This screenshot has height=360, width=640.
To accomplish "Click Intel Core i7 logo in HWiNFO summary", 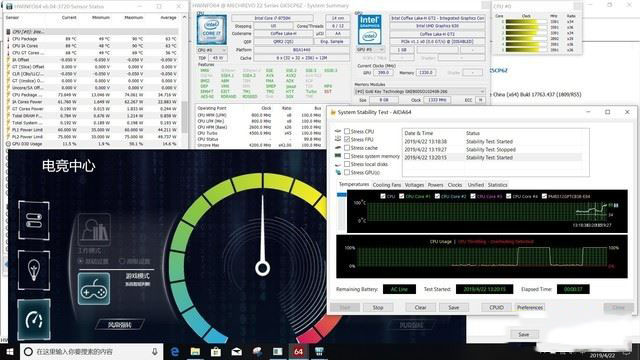I will [x=211, y=30].
